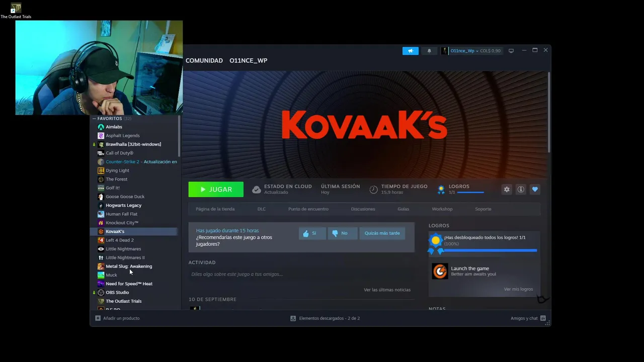644x362 pixels.
Task: Select Left 4 Dead 2 game icon
Action: 101,240
